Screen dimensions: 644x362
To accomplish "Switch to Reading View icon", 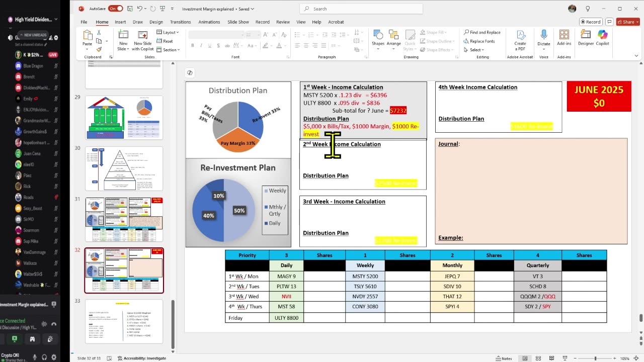I will [x=552, y=358].
